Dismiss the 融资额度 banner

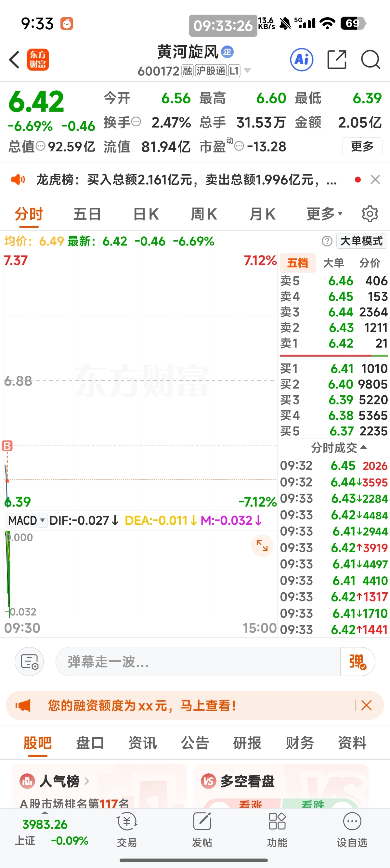coord(366,705)
